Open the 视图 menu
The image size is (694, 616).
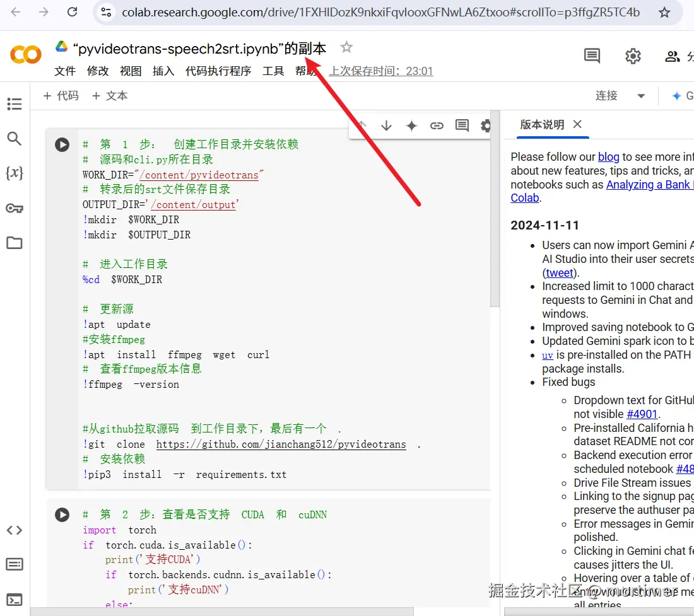pyautogui.click(x=131, y=71)
